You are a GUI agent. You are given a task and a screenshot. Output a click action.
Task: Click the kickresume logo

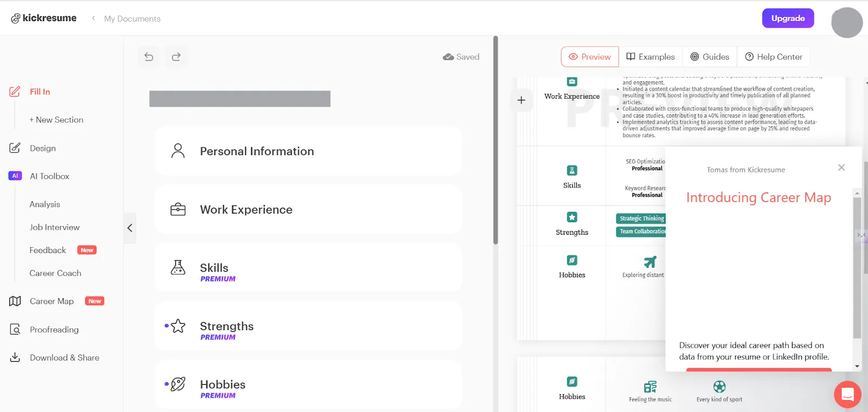(44, 18)
